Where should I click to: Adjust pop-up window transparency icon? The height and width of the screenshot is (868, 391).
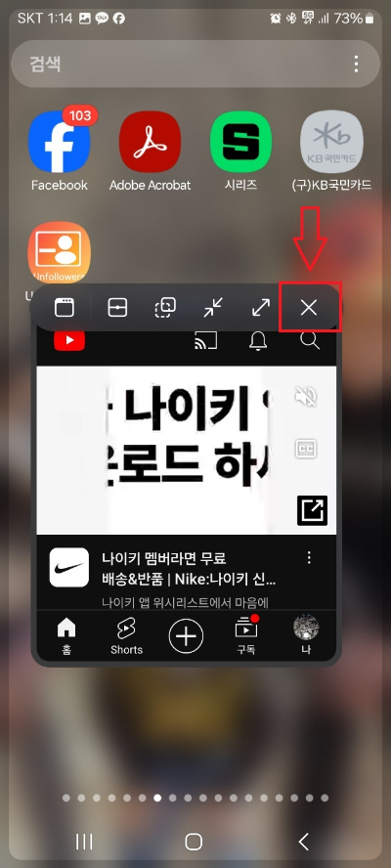pyautogui.click(x=165, y=308)
